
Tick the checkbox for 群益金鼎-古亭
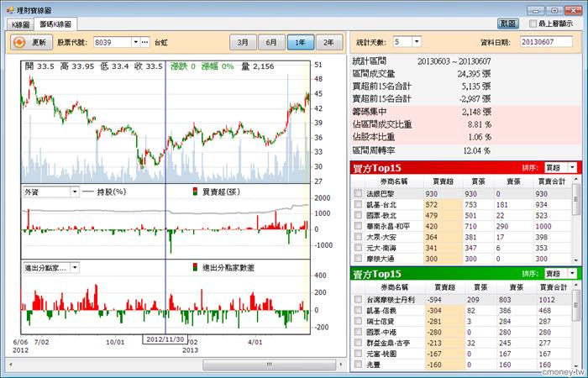pyautogui.click(x=359, y=343)
